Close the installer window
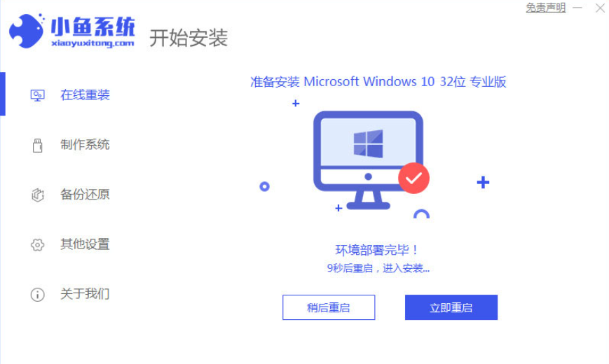 (x=600, y=8)
